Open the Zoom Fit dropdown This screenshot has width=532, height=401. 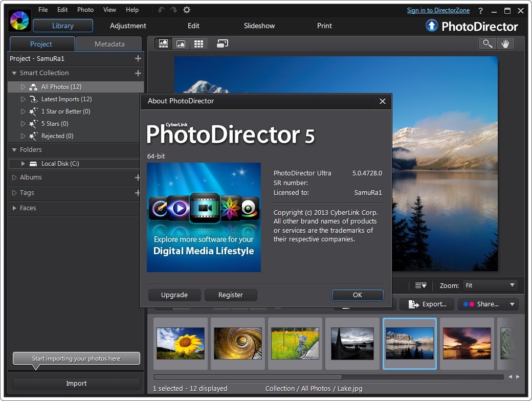tap(490, 285)
